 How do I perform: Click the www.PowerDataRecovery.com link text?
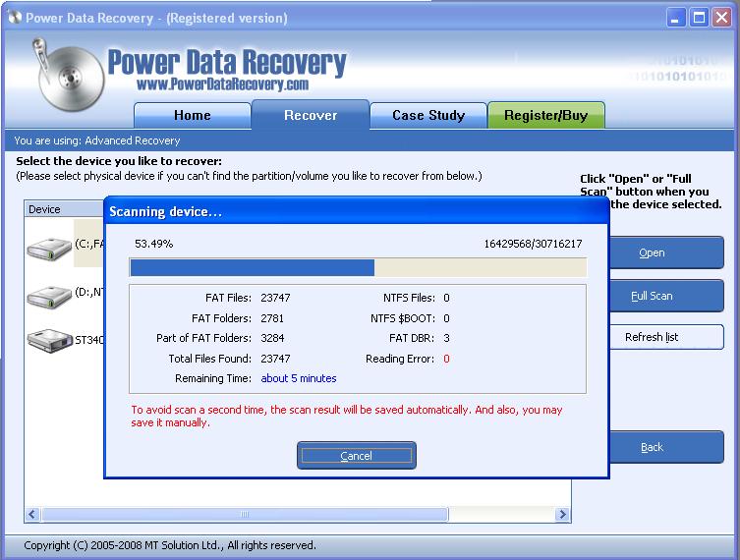pyautogui.click(x=222, y=84)
